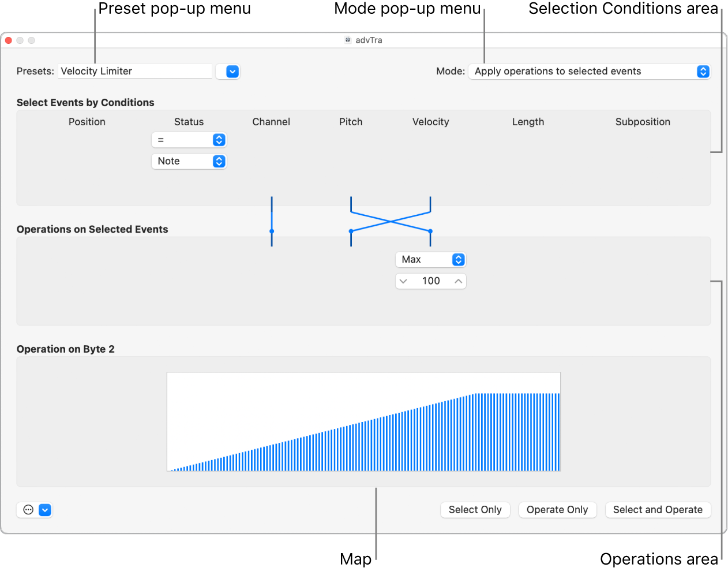This screenshot has height=575, width=728.
Task: Select the blue connection dot below the Channel column
Action: click(x=272, y=231)
